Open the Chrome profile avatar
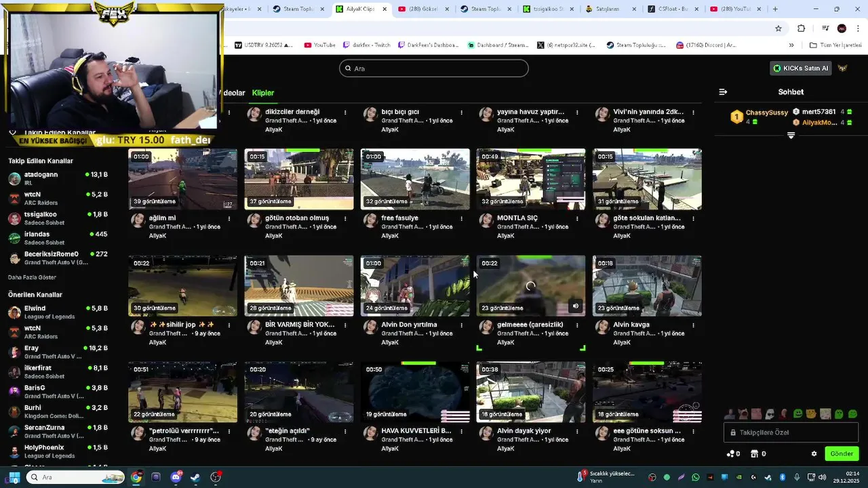This screenshot has height=488, width=868. coord(842,28)
